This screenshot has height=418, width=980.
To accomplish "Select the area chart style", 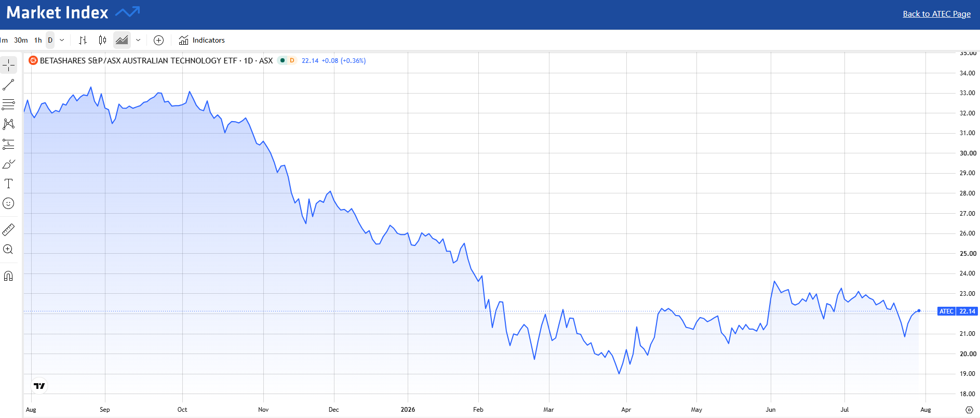I will [x=122, y=40].
